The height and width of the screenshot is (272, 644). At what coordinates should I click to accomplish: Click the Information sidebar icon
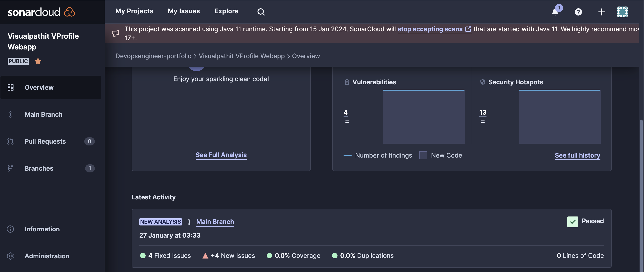click(10, 229)
